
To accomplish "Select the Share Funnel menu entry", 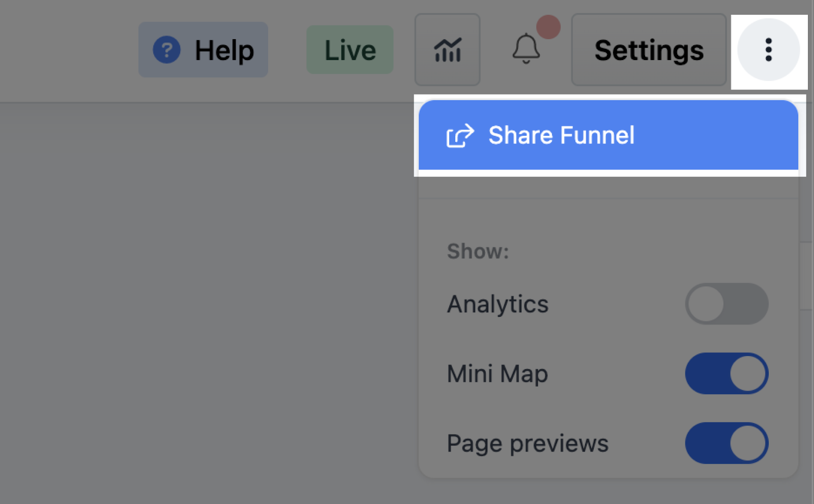I will tap(608, 135).
